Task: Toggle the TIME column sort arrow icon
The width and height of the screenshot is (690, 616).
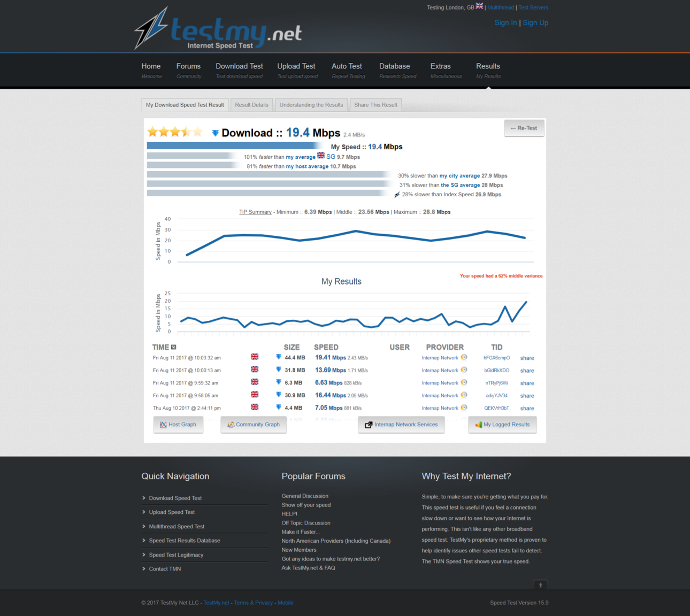Action: click(173, 347)
